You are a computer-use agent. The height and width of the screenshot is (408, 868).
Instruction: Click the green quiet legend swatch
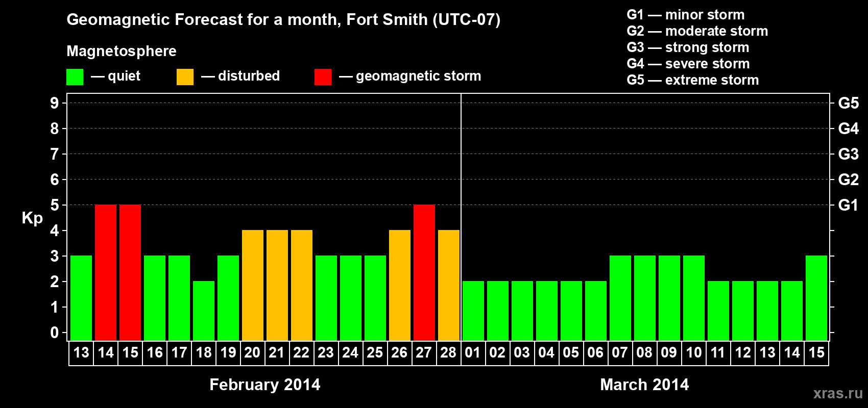75,77
